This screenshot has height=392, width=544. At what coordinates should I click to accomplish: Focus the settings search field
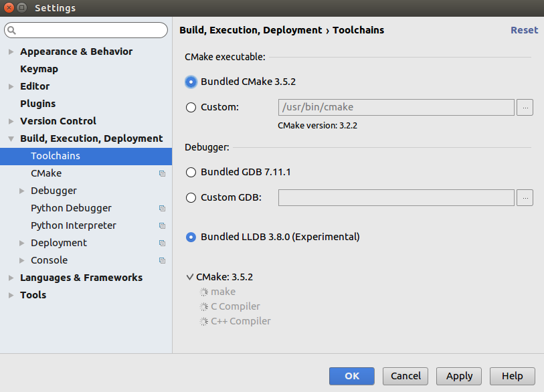click(86, 31)
